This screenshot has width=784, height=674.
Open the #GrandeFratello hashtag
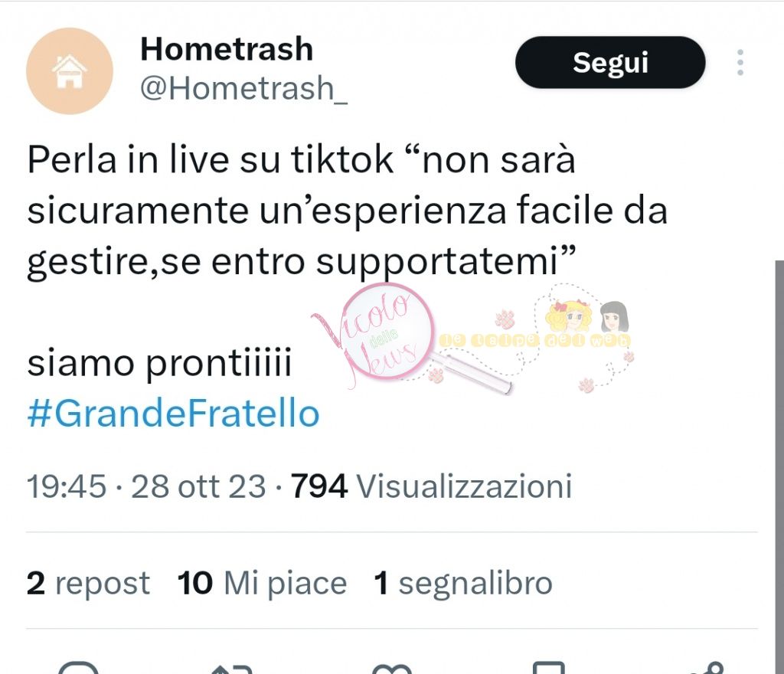click(x=173, y=414)
